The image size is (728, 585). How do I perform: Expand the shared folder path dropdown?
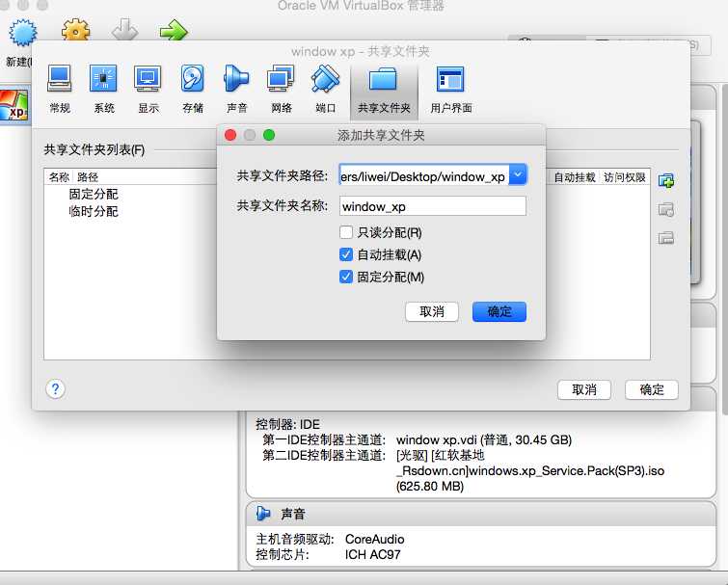(518, 174)
